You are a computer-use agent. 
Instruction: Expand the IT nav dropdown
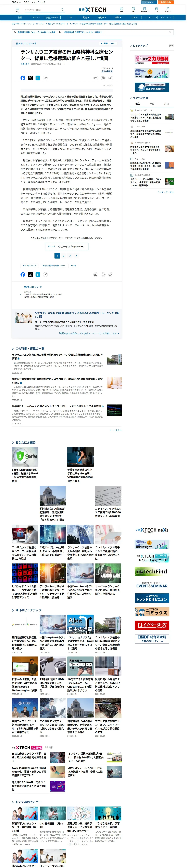click(x=70, y=18)
